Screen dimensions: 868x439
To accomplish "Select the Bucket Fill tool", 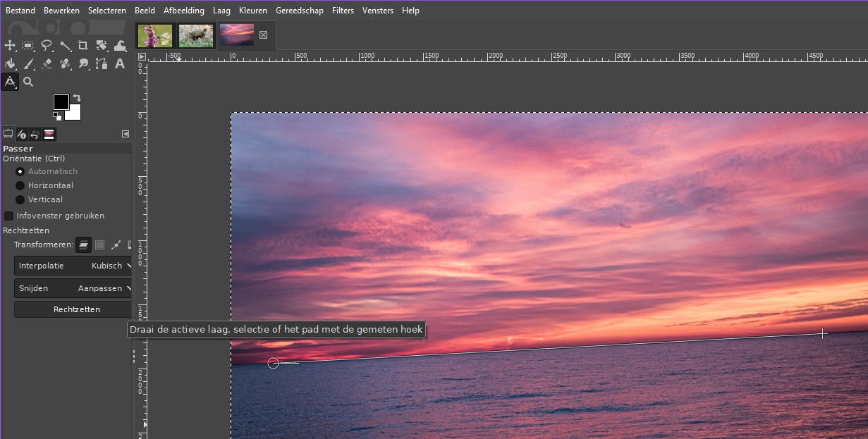I will coord(10,63).
